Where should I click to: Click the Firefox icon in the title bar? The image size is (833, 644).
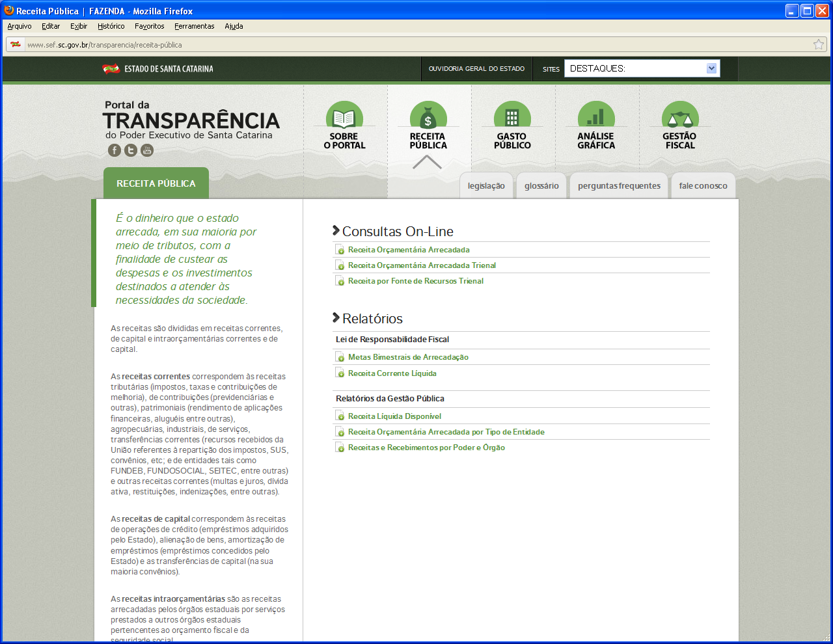coord(9,10)
